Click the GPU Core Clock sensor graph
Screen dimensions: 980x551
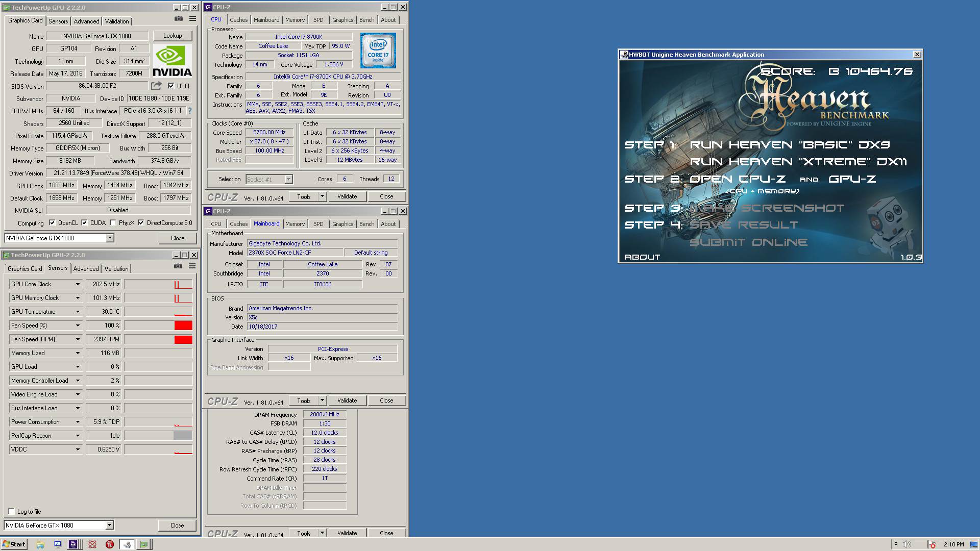158,284
